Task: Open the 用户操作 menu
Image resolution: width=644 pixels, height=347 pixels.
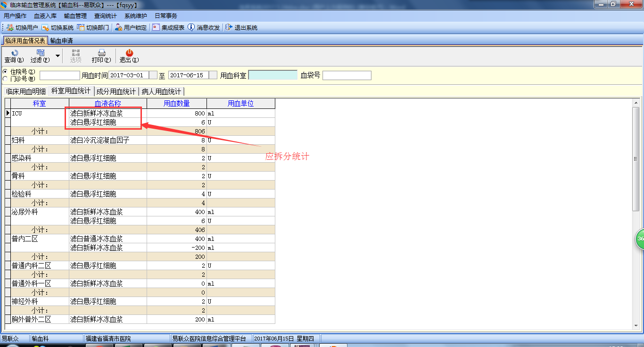Action: pos(15,16)
